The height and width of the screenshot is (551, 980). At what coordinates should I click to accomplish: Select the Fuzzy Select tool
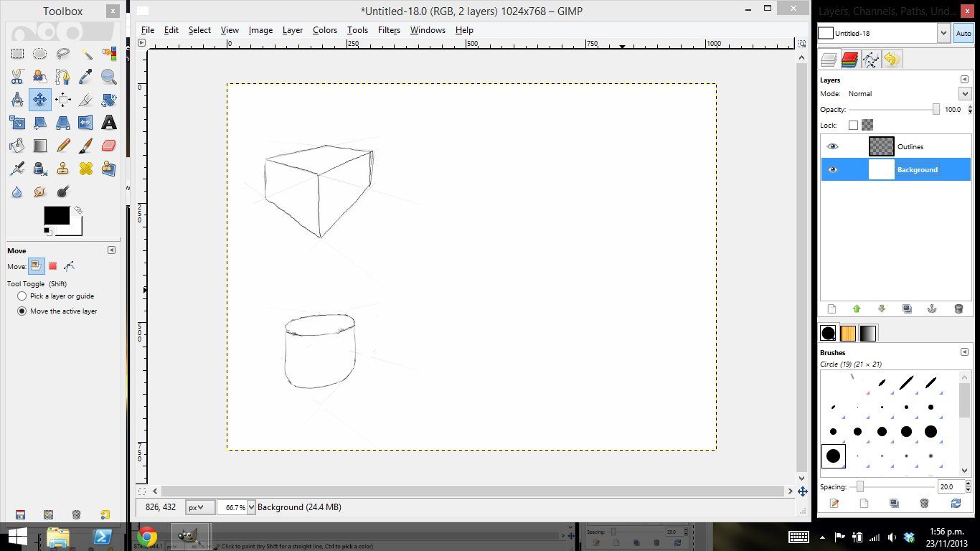pyautogui.click(x=86, y=54)
